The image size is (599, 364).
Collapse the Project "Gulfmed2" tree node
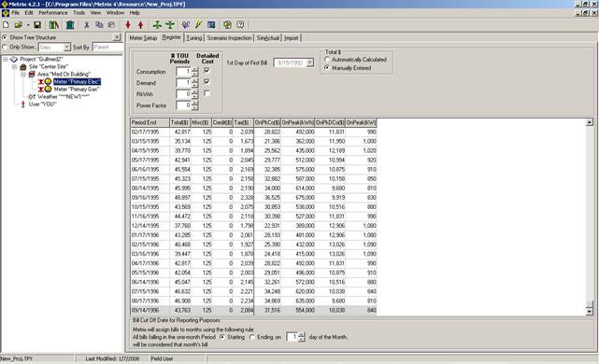click(x=6, y=60)
